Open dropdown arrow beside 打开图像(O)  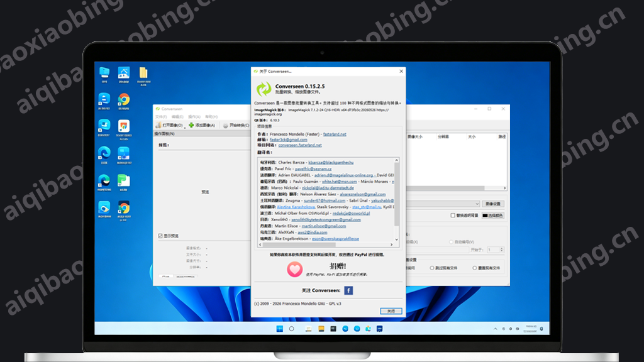[x=185, y=127]
